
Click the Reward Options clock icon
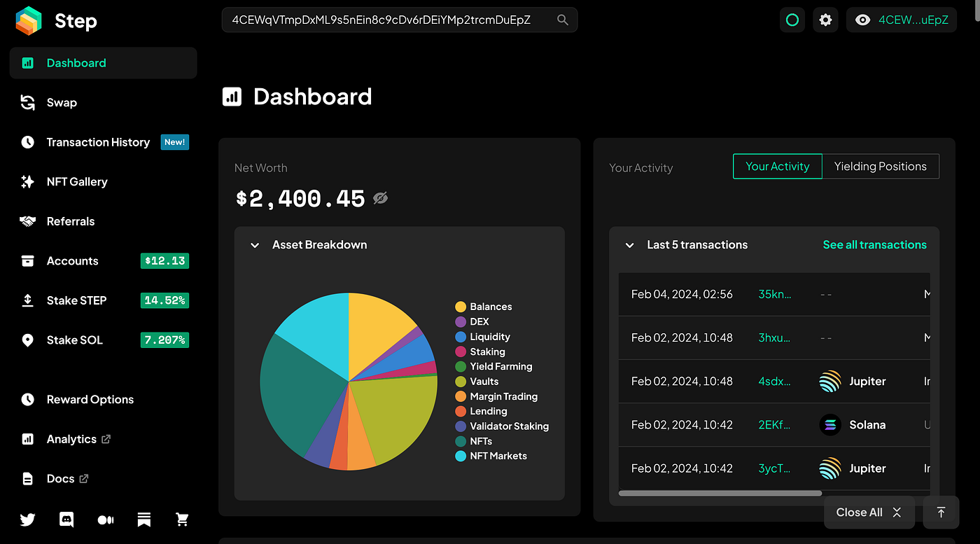coord(27,400)
